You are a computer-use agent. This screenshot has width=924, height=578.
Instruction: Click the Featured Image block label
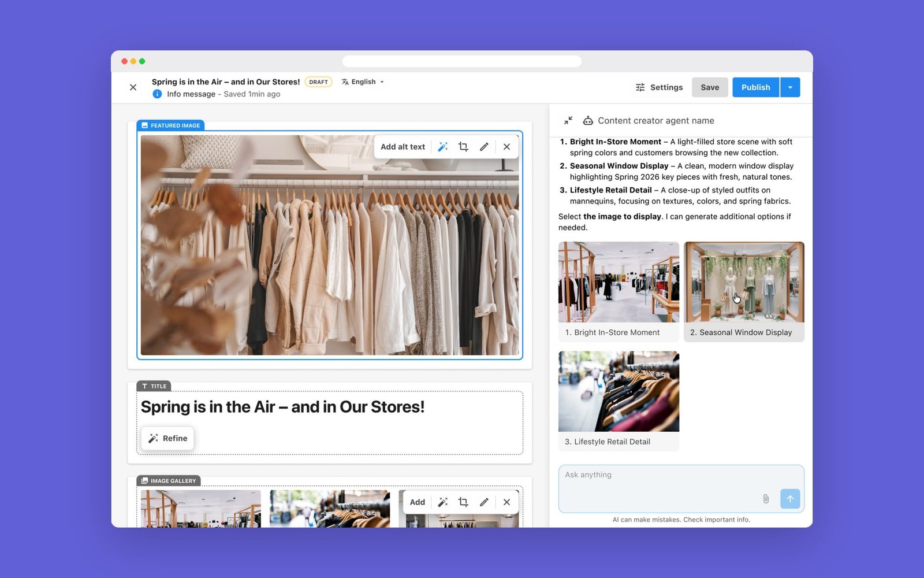click(x=170, y=125)
